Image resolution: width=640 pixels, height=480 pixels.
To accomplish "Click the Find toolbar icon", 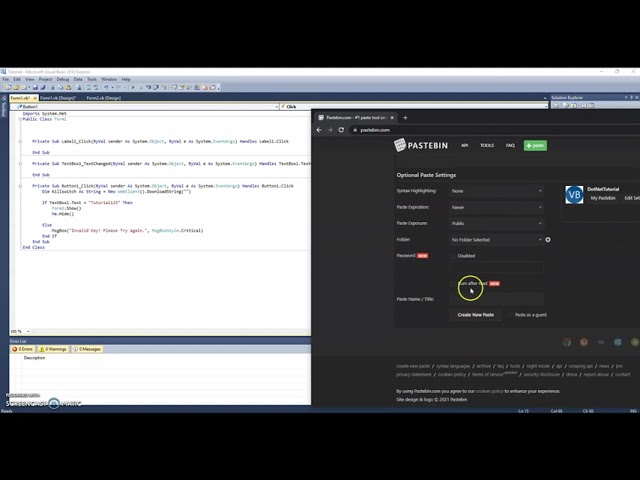I will pyautogui.click(x=79, y=87).
